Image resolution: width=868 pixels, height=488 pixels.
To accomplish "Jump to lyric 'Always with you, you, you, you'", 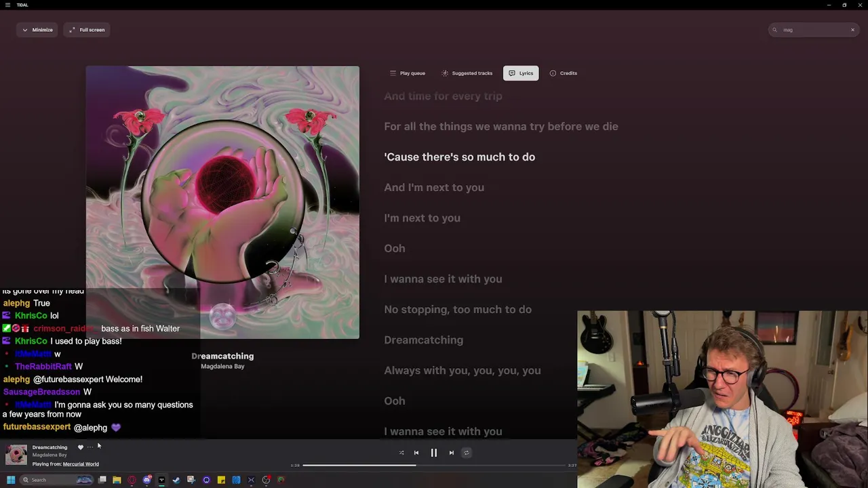I will pos(462,371).
